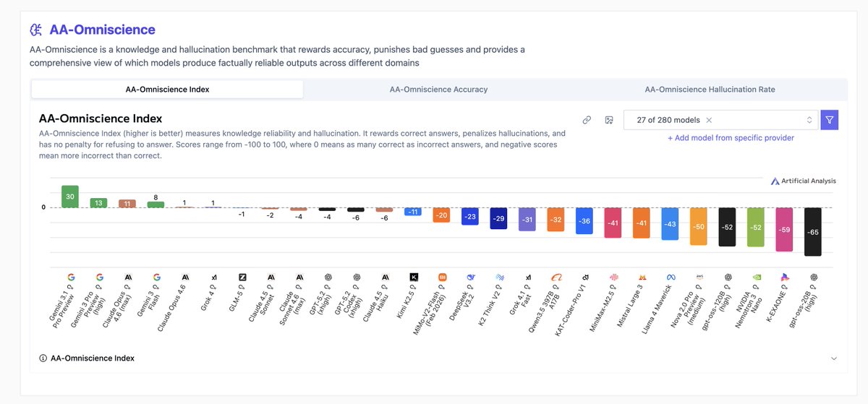
Task: Click the AA-Omniscience page heading link
Action: (x=102, y=30)
